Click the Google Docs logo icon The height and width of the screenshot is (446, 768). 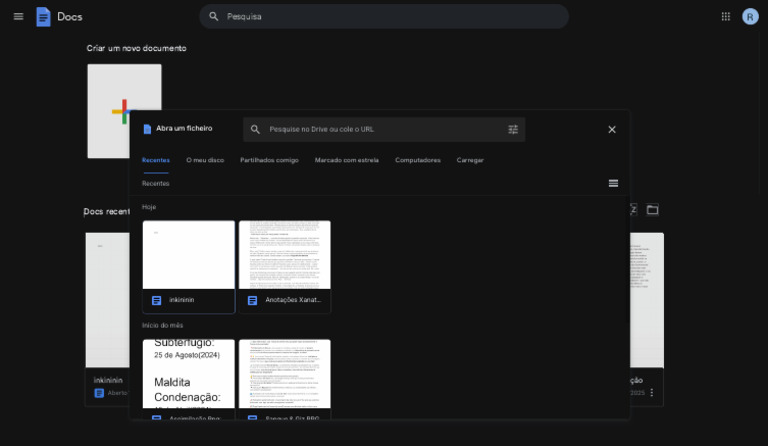[43, 17]
